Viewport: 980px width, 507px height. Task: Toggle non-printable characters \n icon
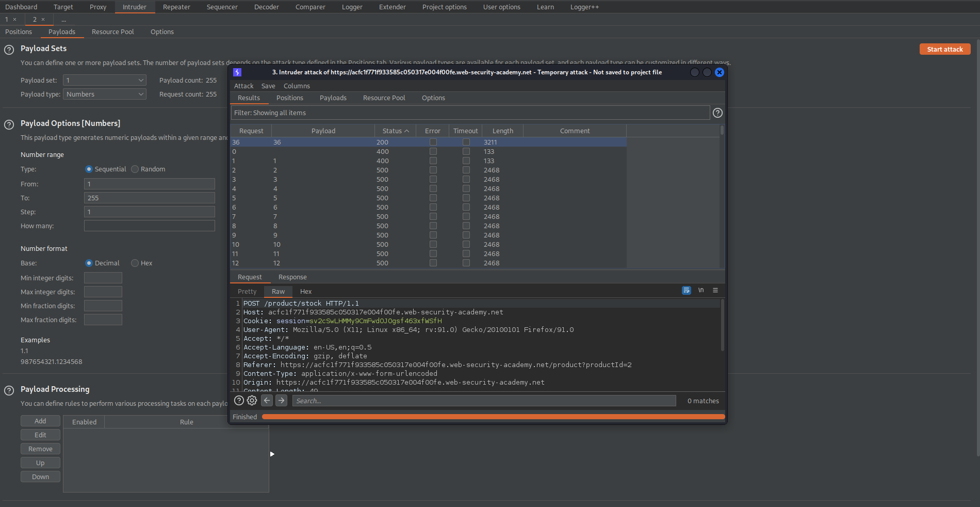701,291
